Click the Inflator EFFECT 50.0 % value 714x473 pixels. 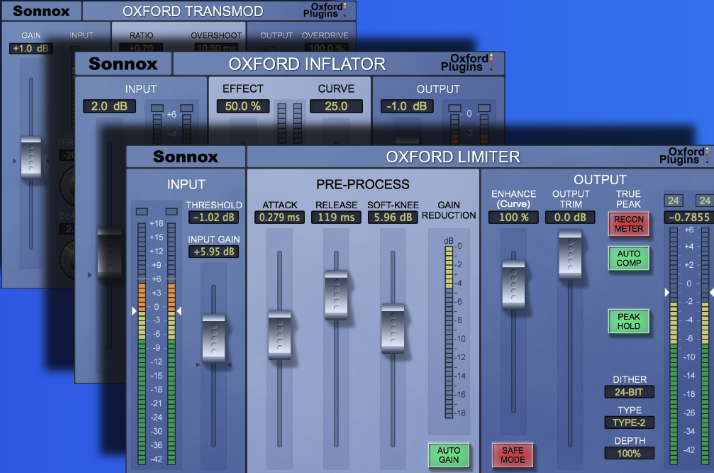pyautogui.click(x=243, y=106)
